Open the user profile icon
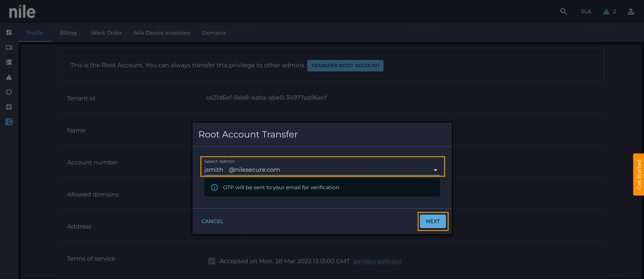 point(631,12)
